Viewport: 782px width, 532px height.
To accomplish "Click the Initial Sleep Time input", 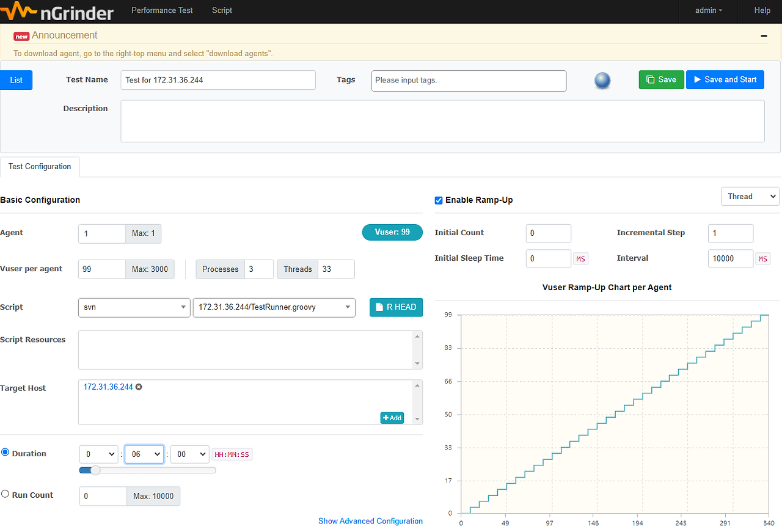I will (549, 258).
